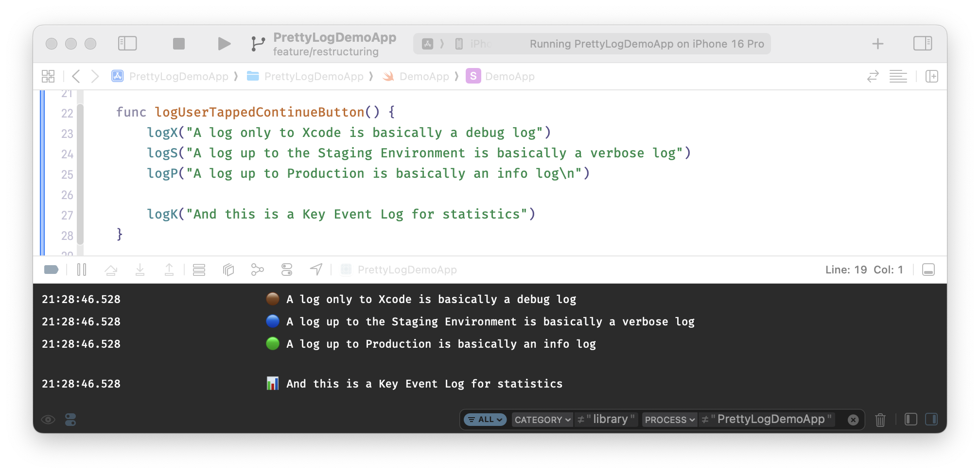
Task: Toggle breakpoints activation in debug bar
Action: tap(51, 270)
